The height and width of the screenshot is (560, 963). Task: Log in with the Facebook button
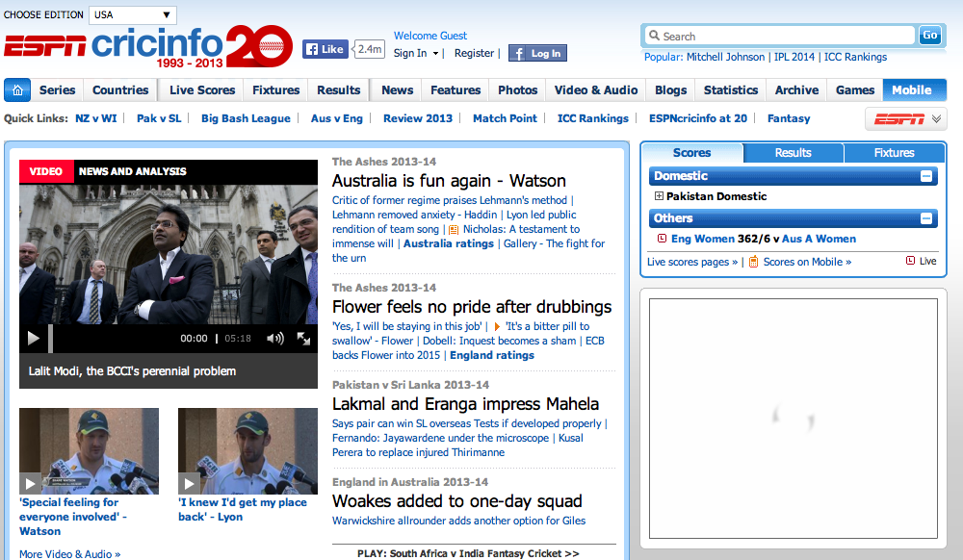coord(537,54)
